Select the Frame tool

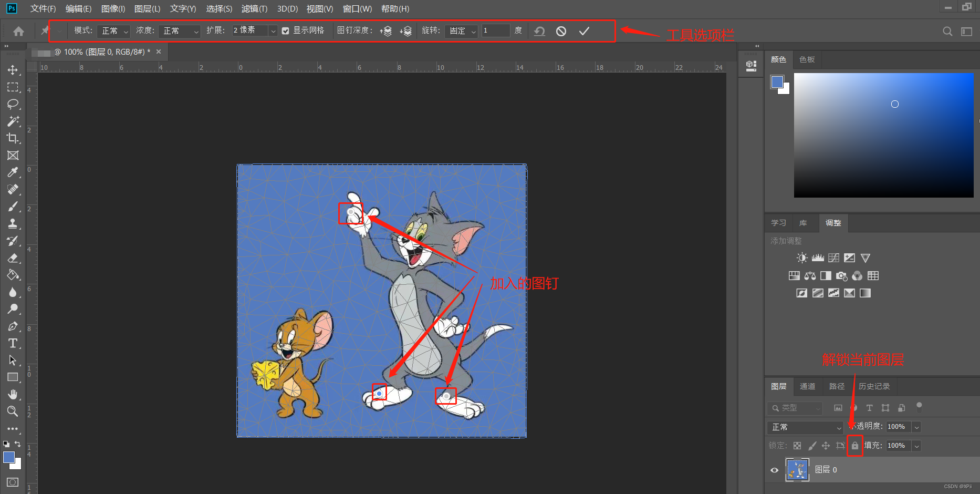tap(13, 156)
